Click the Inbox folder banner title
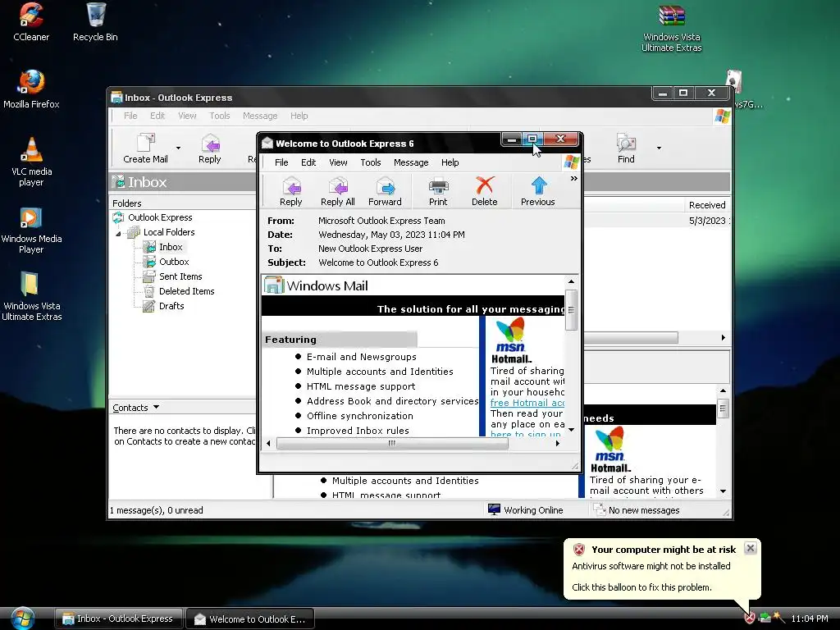Image resolution: width=840 pixels, height=630 pixels. click(x=148, y=182)
